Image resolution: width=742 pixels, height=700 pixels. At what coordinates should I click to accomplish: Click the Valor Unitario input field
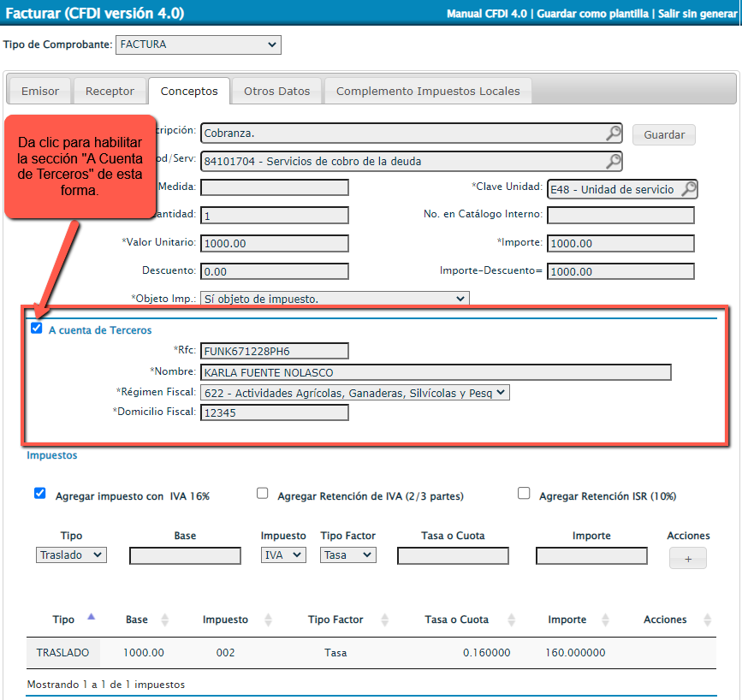coord(275,243)
